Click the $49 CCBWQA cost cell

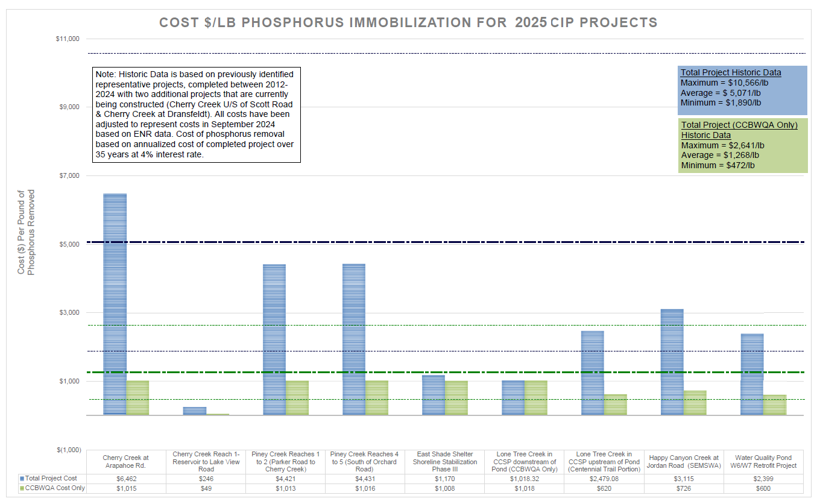click(x=206, y=488)
